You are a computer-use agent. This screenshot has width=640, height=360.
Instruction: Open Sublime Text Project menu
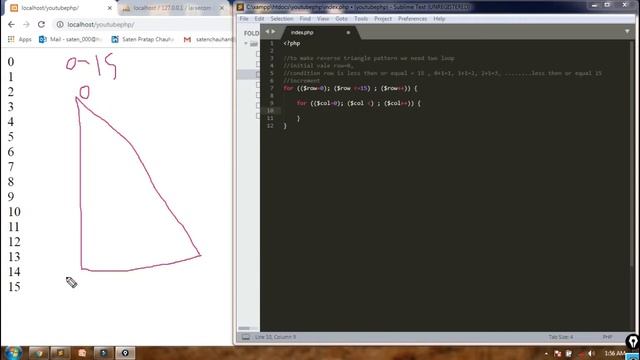coord(383,19)
